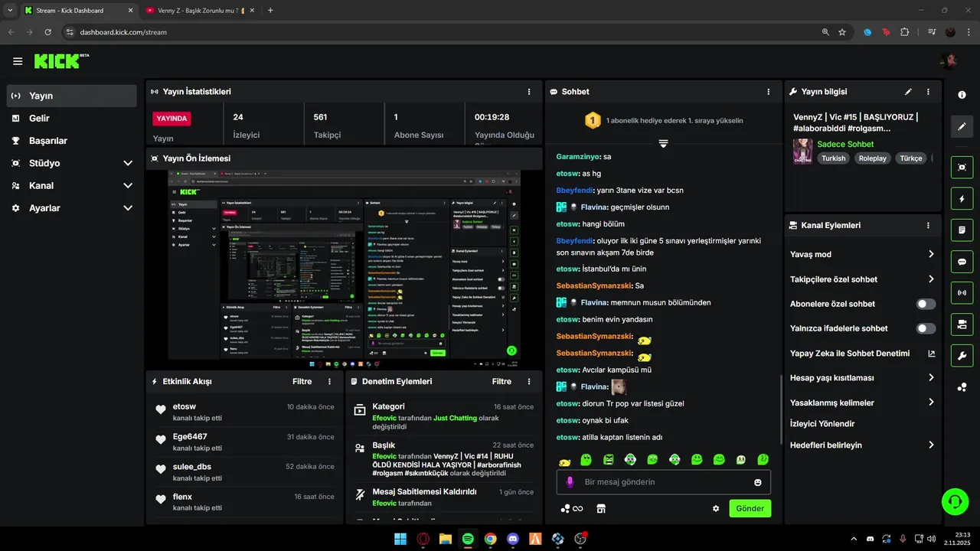
Task: Open Hesap yaşı kısıtlaması chevron
Action: point(931,377)
